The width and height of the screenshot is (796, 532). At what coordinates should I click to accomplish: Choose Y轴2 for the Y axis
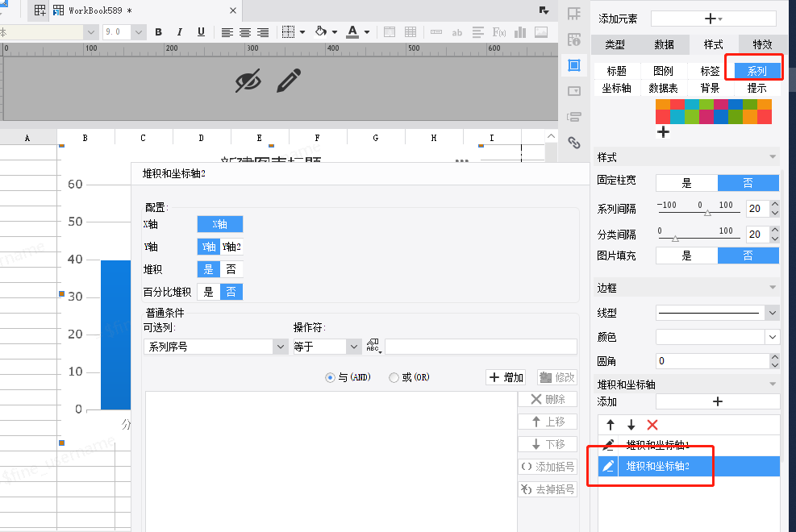pyautogui.click(x=231, y=247)
